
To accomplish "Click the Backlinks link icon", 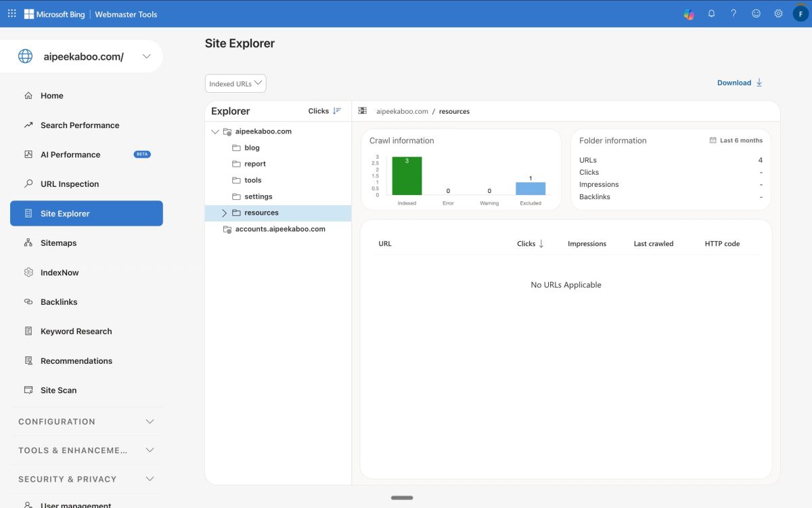I will click(x=28, y=302).
